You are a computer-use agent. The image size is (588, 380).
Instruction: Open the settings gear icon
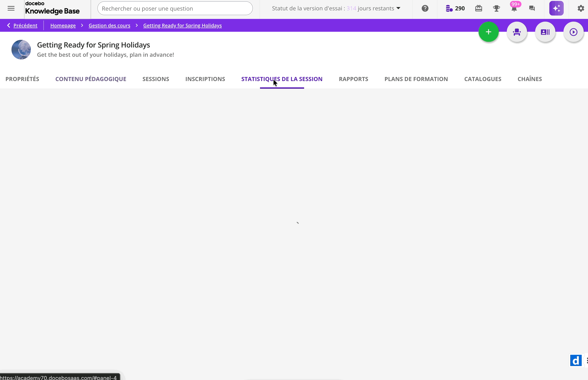click(581, 8)
